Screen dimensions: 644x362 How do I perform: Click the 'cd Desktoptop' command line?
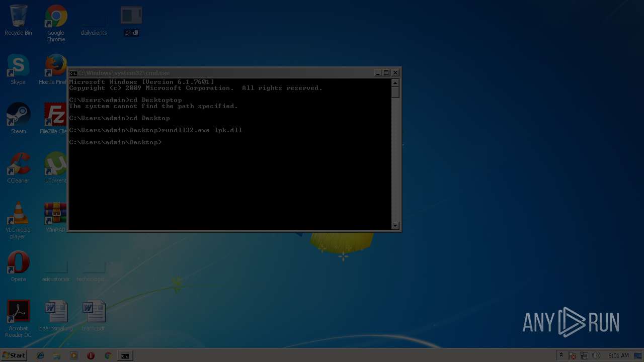click(125, 100)
